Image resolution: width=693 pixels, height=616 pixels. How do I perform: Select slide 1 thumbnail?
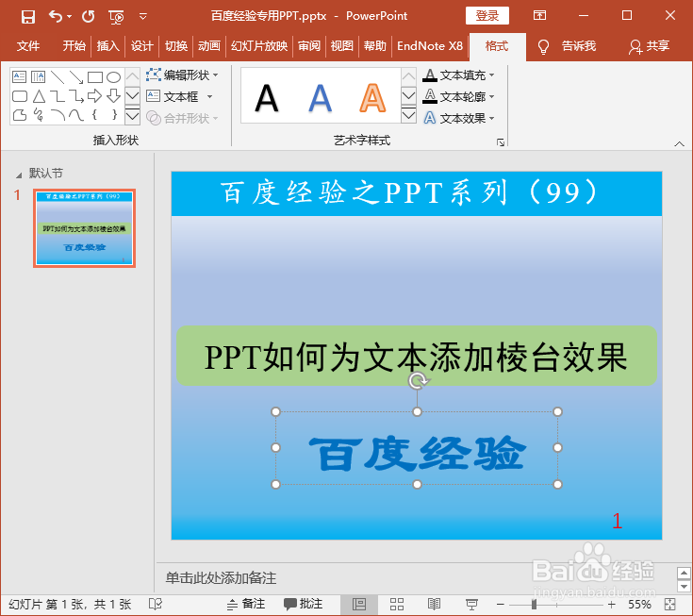pyautogui.click(x=85, y=228)
